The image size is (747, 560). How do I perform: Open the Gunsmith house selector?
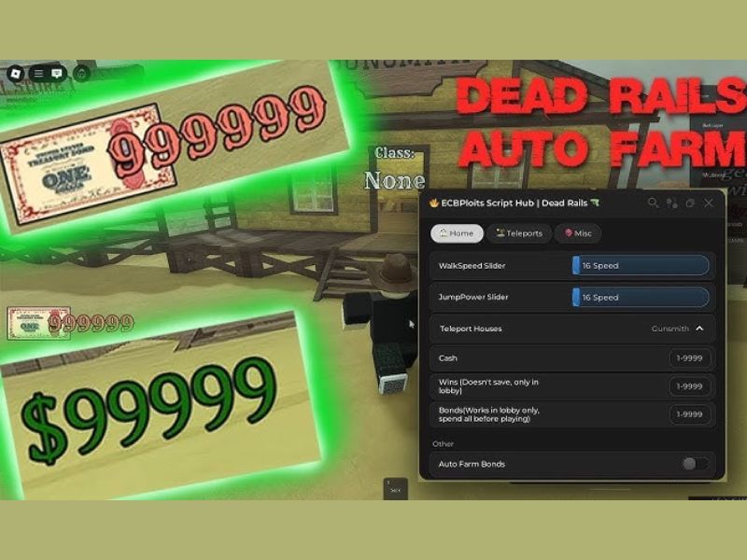click(669, 329)
